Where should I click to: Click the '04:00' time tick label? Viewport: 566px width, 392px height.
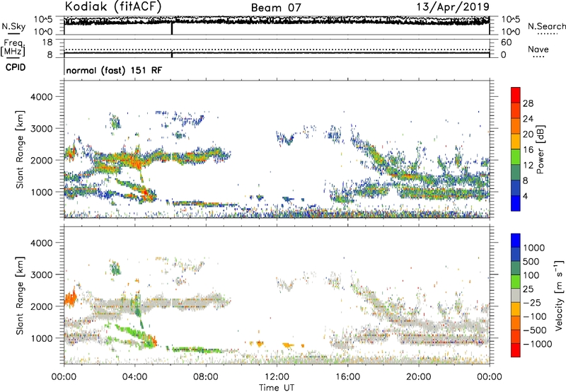[x=134, y=377]
